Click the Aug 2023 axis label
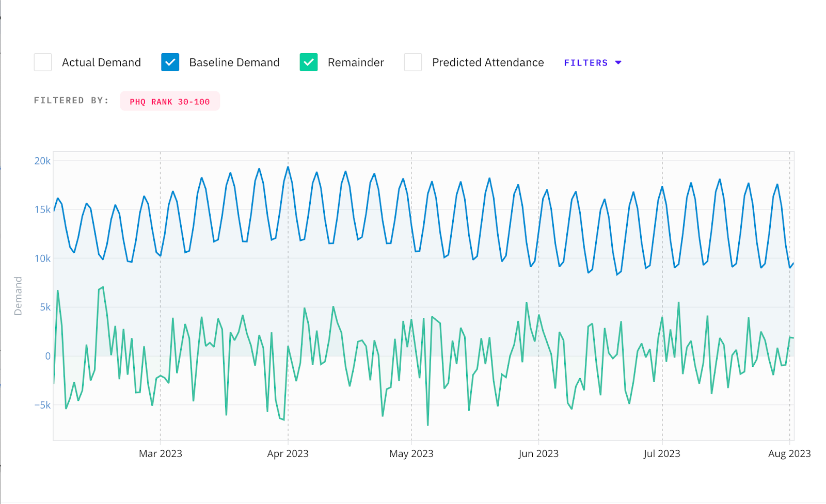 pos(789,454)
